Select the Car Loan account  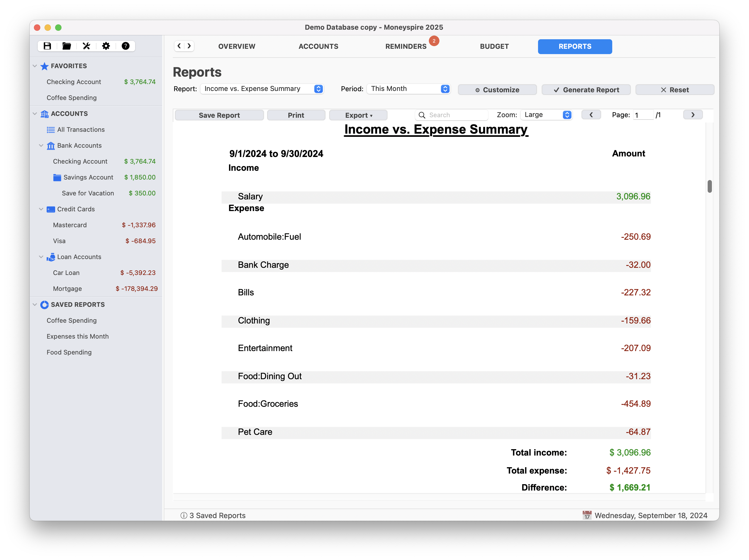click(x=96, y=273)
